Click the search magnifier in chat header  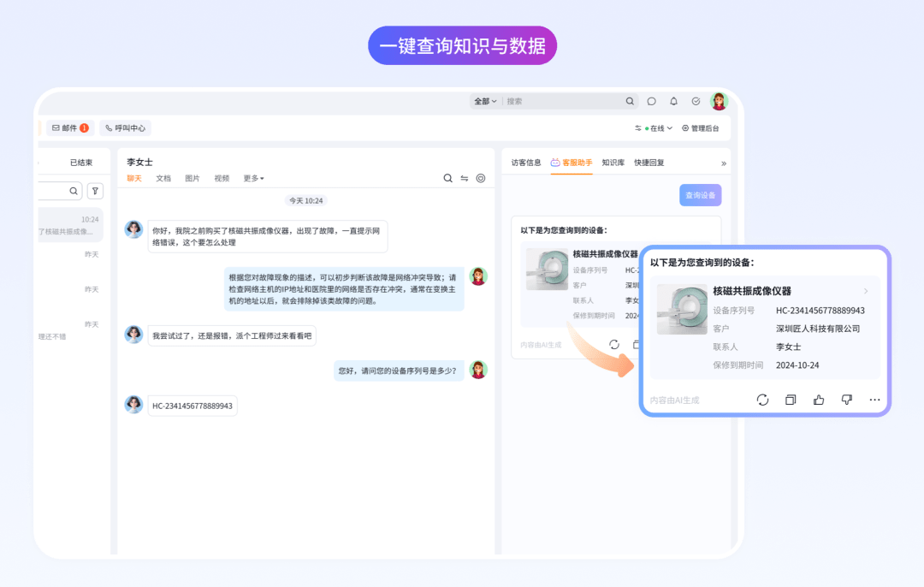(x=447, y=178)
